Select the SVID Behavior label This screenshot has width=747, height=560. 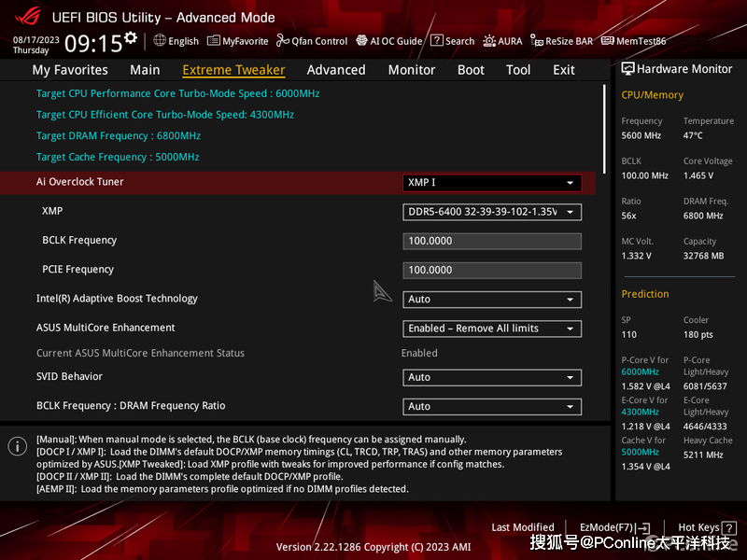pyautogui.click(x=69, y=376)
